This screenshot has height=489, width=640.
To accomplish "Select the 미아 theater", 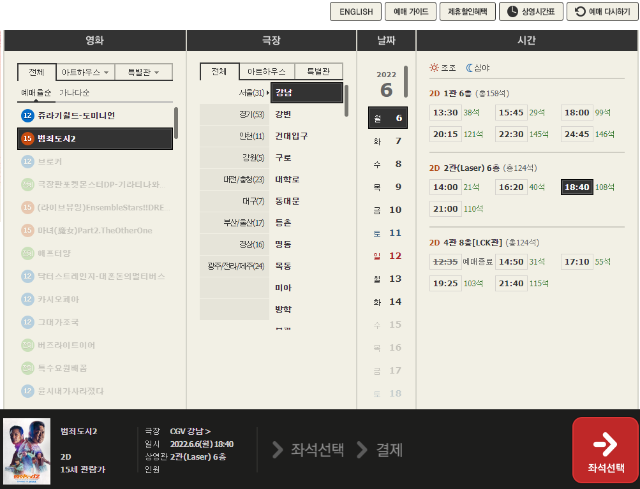I will 307,287.
